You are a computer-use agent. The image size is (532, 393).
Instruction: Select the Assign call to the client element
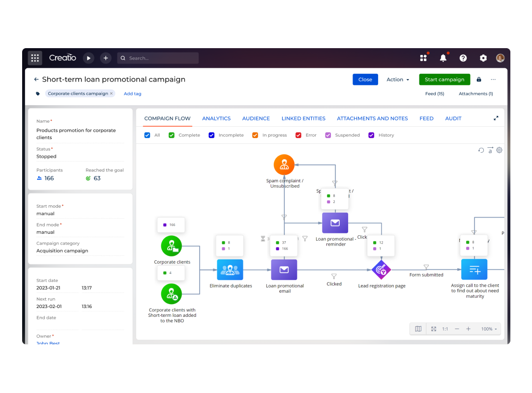[473, 269]
